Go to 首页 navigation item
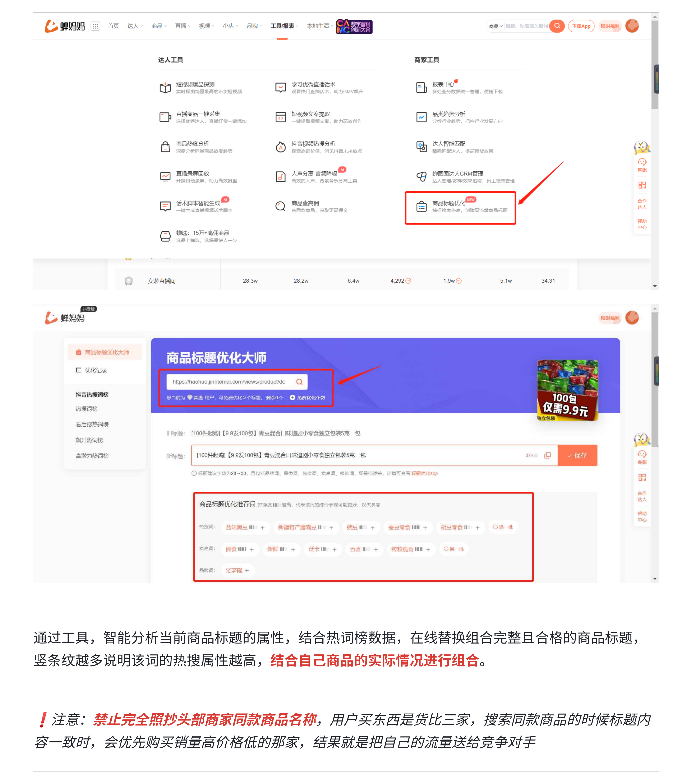This screenshot has width=691, height=784. coord(113,26)
